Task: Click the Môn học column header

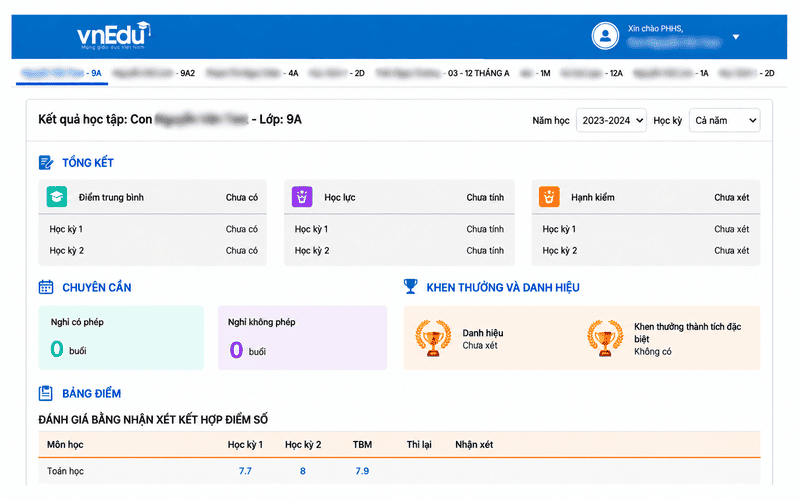Action: (65, 444)
